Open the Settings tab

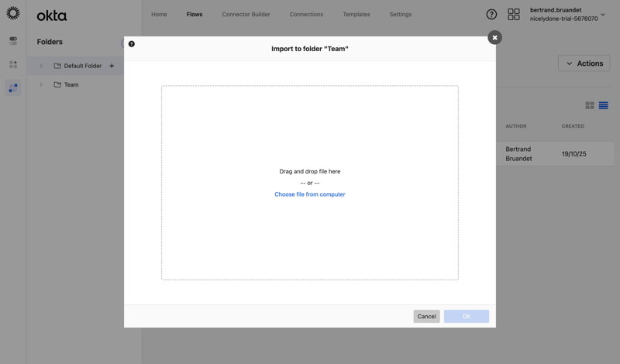(x=401, y=14)
